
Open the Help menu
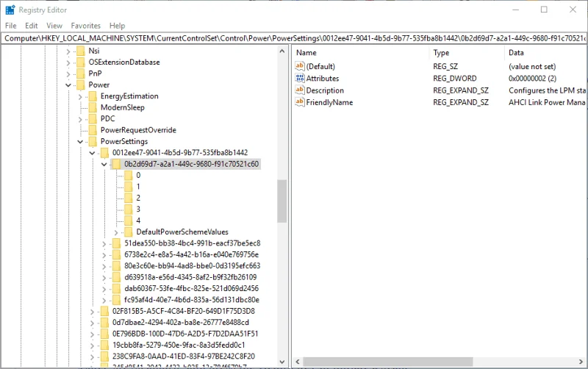pos(117,26)
